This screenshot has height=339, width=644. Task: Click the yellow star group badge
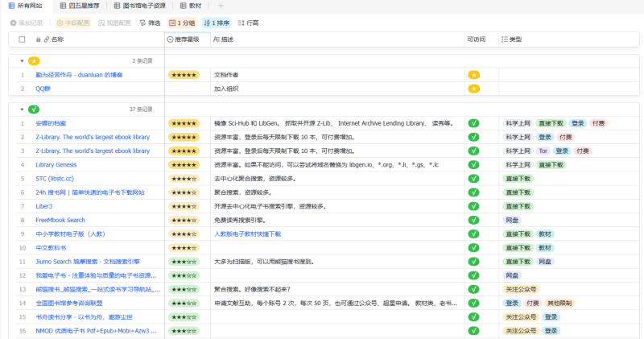tap(34, 61)
